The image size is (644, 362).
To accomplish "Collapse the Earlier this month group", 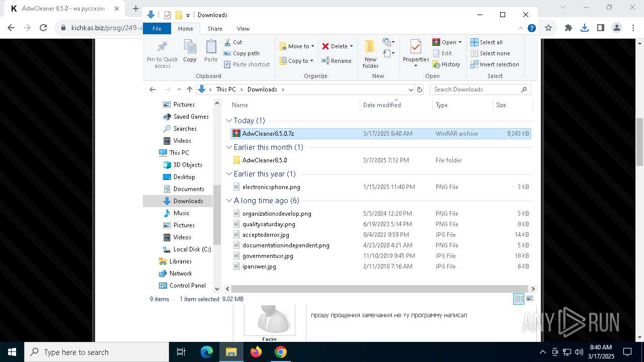I will (229, 147).
